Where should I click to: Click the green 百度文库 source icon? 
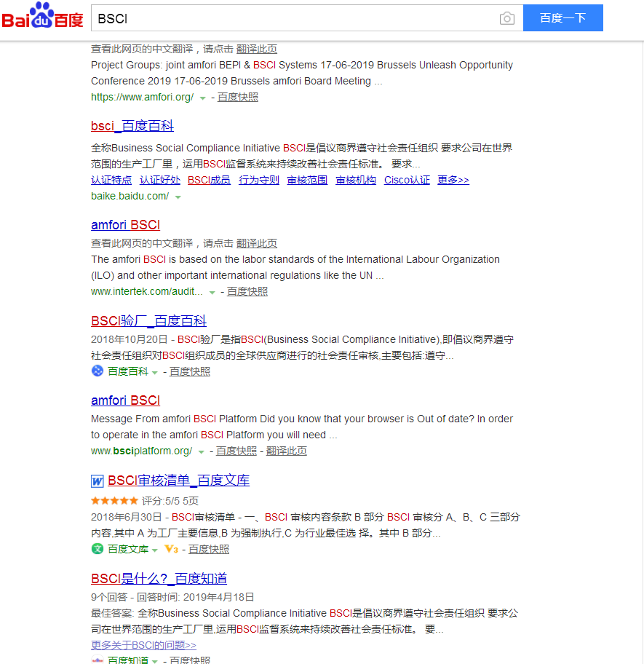pos(98,549)
